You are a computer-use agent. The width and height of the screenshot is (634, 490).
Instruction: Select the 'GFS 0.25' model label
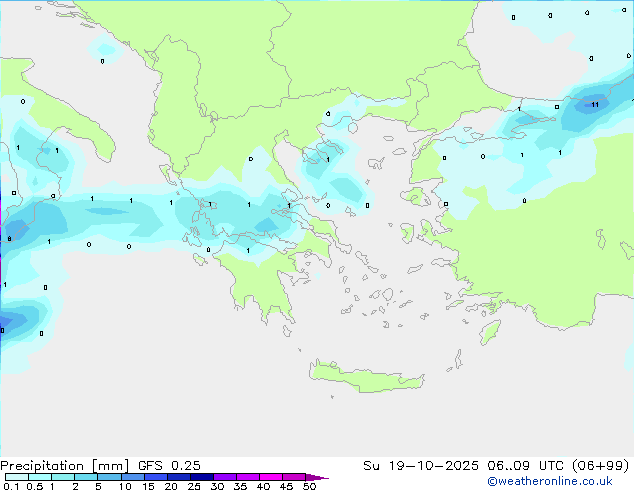coord(169,466)
